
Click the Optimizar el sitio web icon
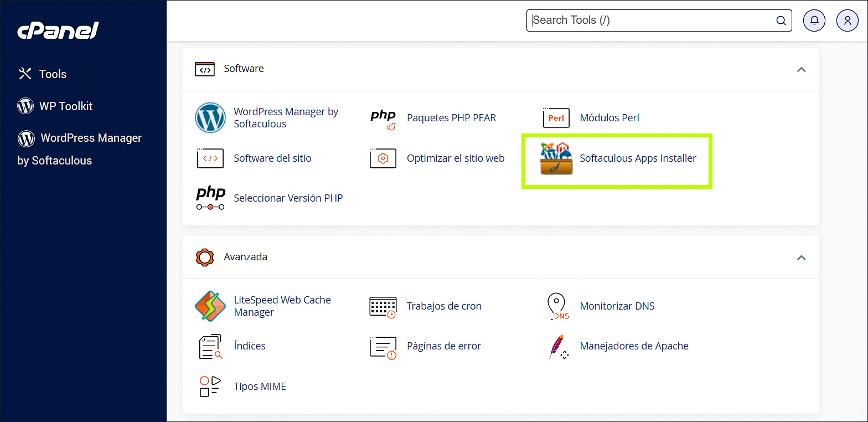click(383, 158)
